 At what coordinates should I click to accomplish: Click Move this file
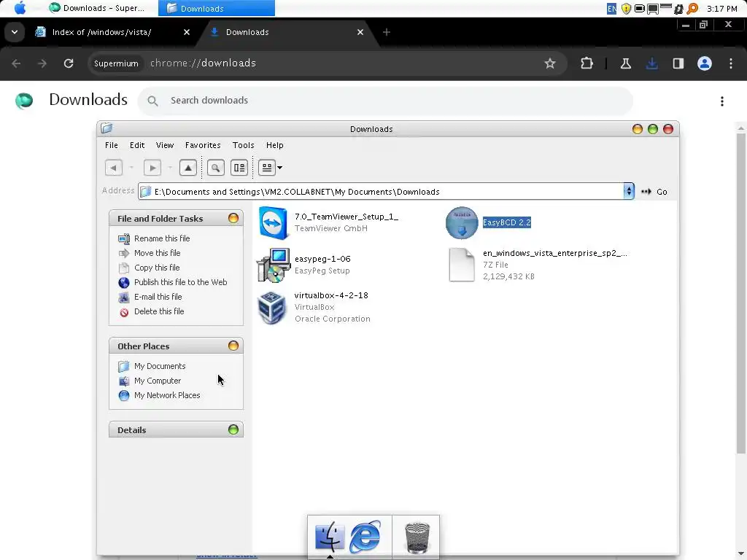click(158, 253)
